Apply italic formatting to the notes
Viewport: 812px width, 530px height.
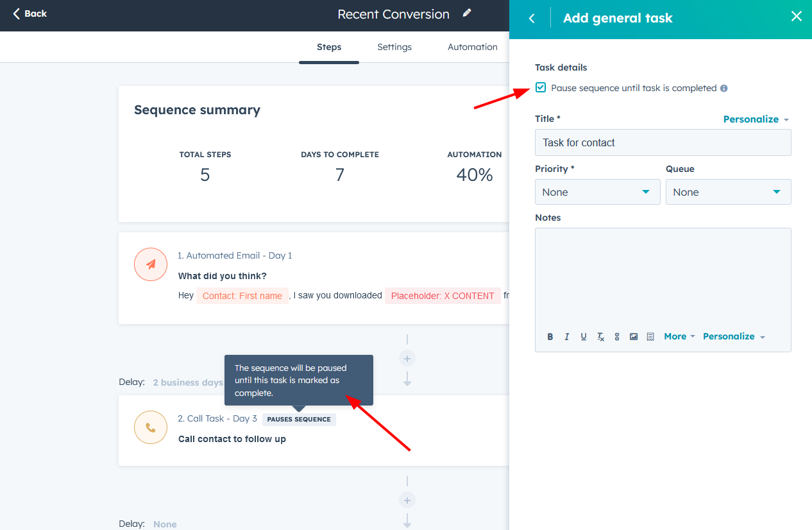(566, 336)
